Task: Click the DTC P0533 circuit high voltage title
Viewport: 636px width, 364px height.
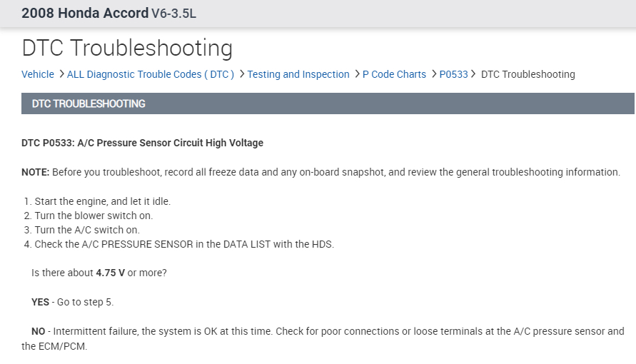Action: pos(142,143)
